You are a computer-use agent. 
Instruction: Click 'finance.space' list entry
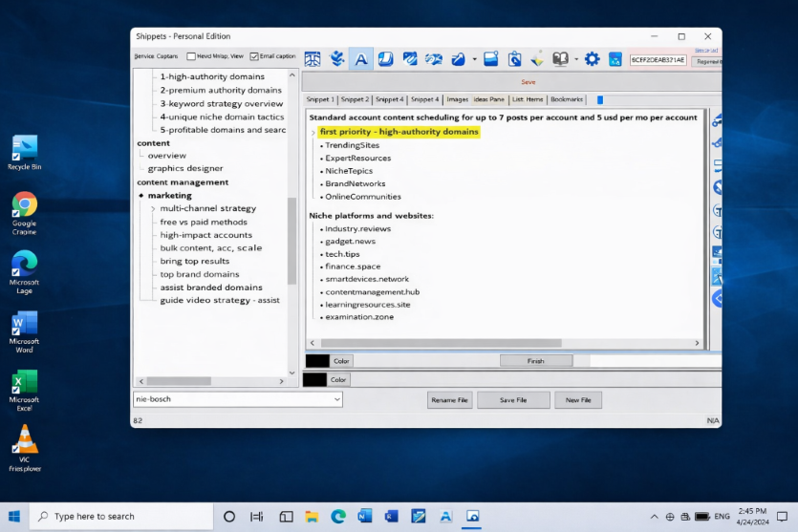(353, 266)
